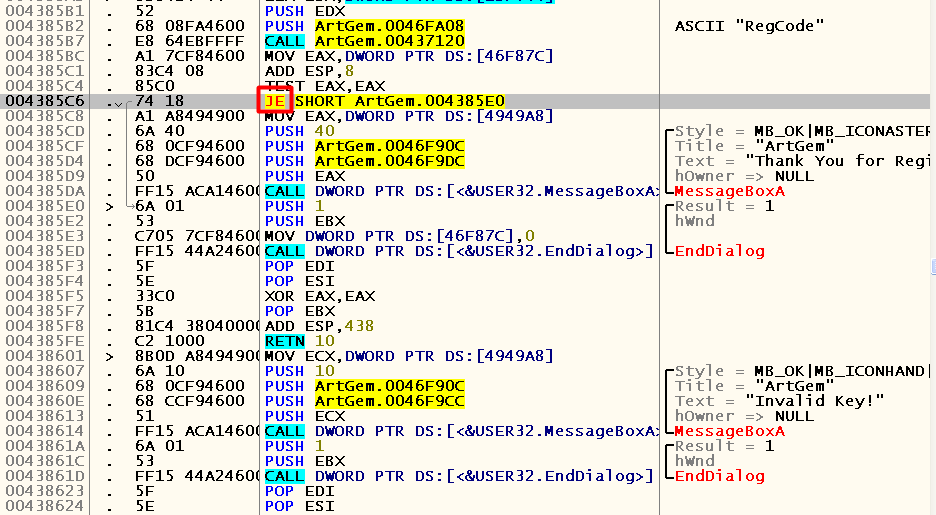Select PUSH ArtGem.0046F9DC instruction
936x515 pixels.
point(365,161)
